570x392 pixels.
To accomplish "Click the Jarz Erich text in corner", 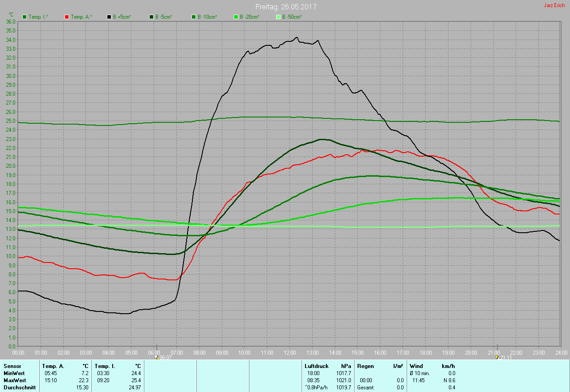I will coord(554,5).
